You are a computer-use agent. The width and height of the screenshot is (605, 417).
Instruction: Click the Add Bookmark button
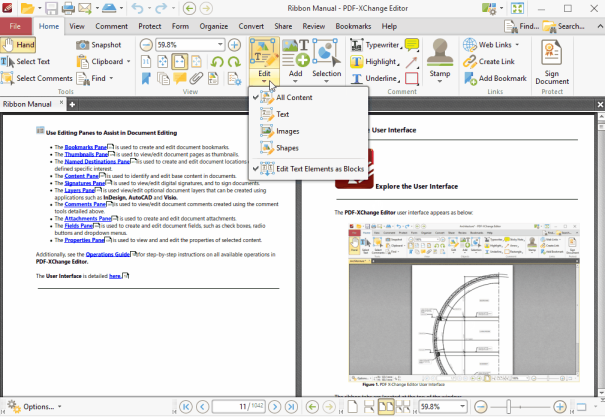495,78
